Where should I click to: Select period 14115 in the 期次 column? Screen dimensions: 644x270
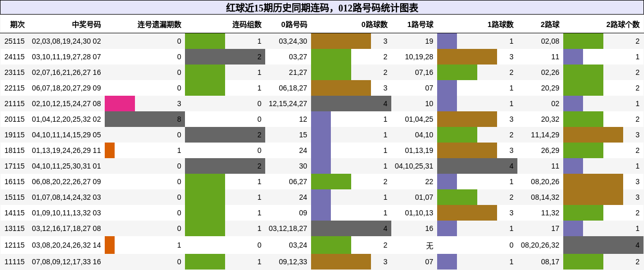point(15,213)
